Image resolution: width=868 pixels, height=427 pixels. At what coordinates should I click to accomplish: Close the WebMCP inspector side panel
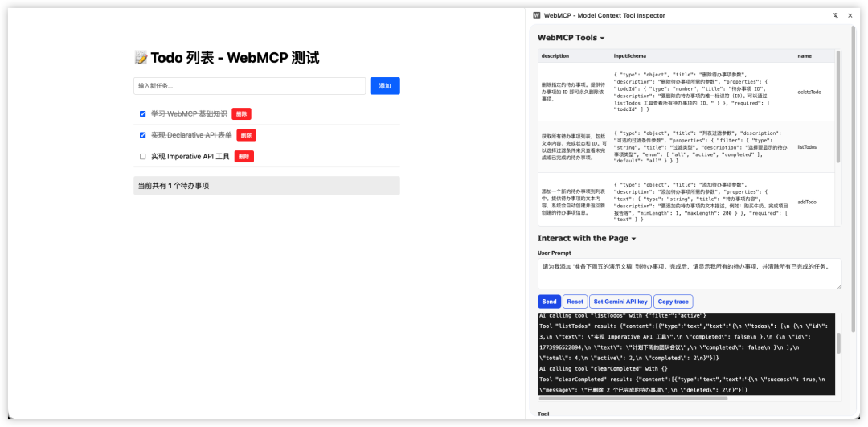click(x=850, y=15)
